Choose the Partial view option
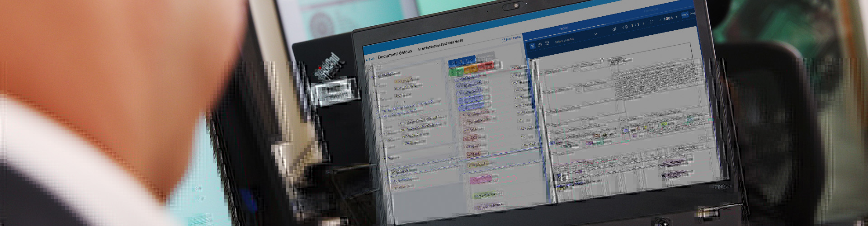 [517, 38]
